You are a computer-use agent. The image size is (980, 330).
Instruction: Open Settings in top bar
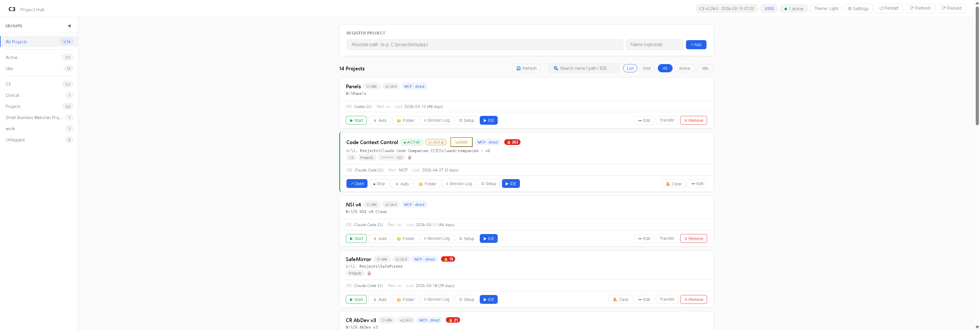(x=858, y=8)
